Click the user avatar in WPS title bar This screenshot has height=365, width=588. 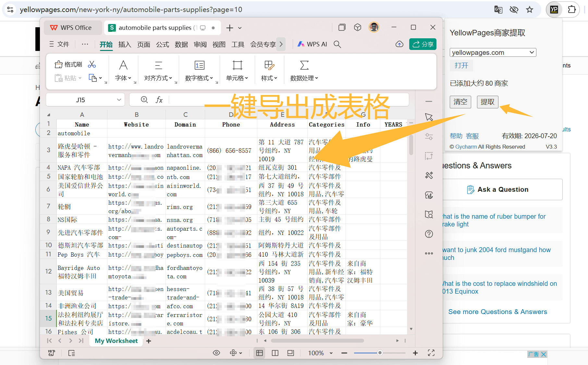374,27
